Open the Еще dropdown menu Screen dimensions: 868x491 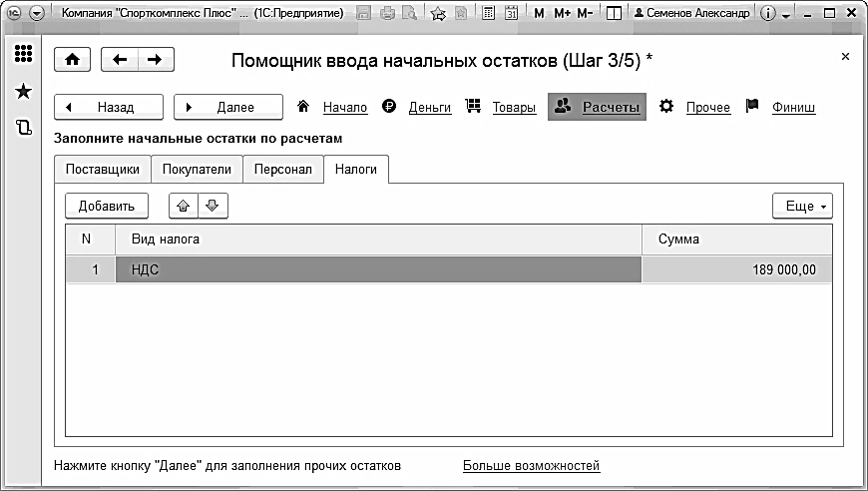802,206
